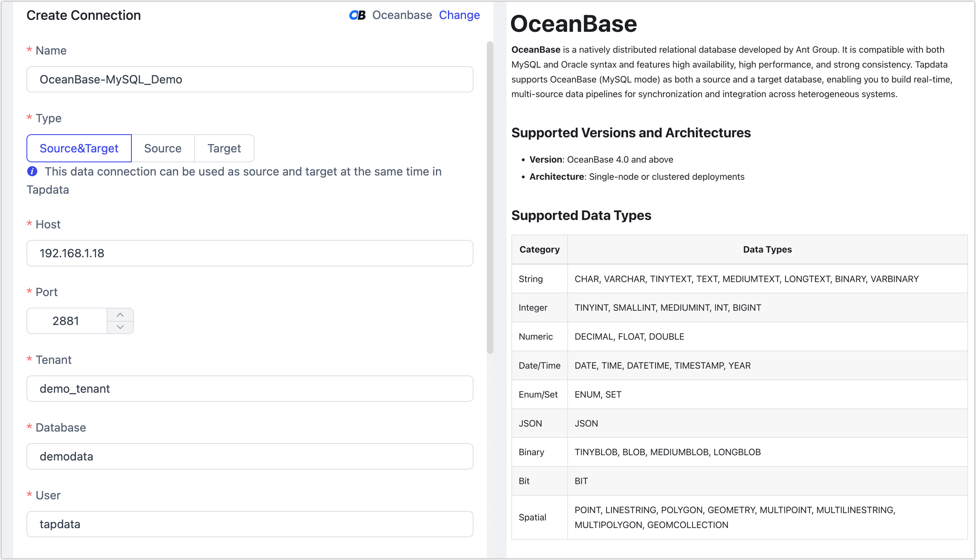Click Change to switch the connector
The image size is (976, 560).
point(459,15)
